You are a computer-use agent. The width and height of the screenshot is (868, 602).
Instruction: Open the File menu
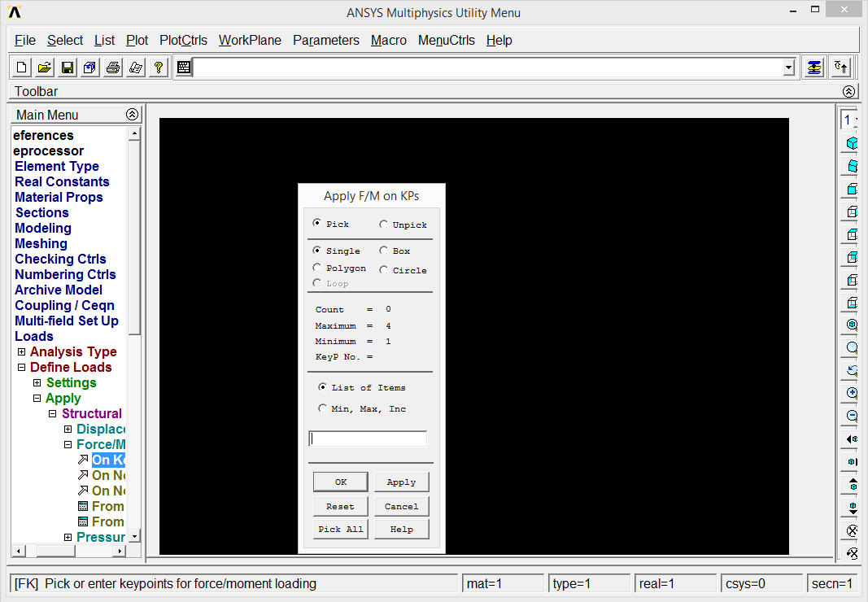(x=25, y=41)
